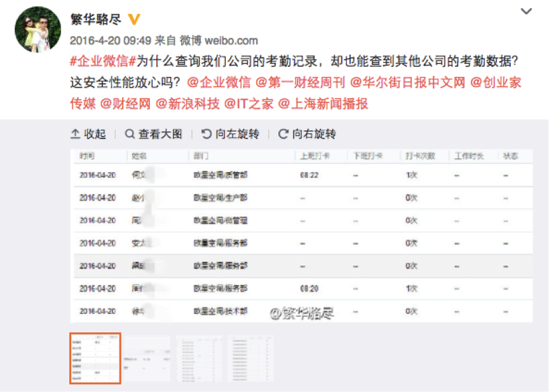Image resolution: width=549 pixels, height=392 pixels.
Task: Click 1次 in the 08:22 row
Action: [411, 175]
